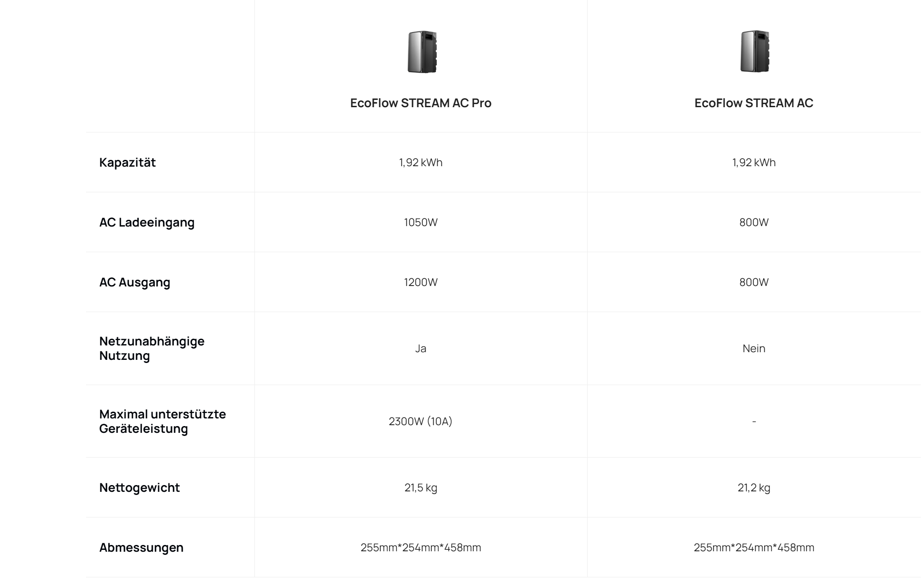Select the AC Ausgang row label
Image resolution: width=924 pixels, height=581 pixels.
pyautogui.click(x=135, y=282)
